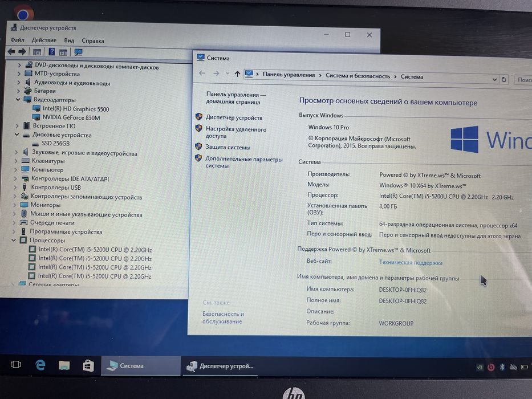Open File Explorer from taskbar
Viewport: 532px width, 399px height.
64,365
